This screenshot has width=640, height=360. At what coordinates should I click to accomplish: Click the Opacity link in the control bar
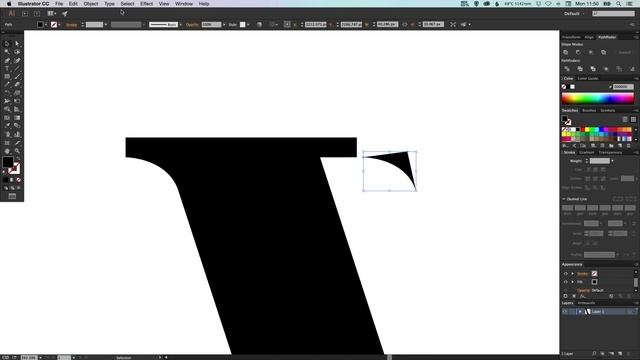coord(192,24)
